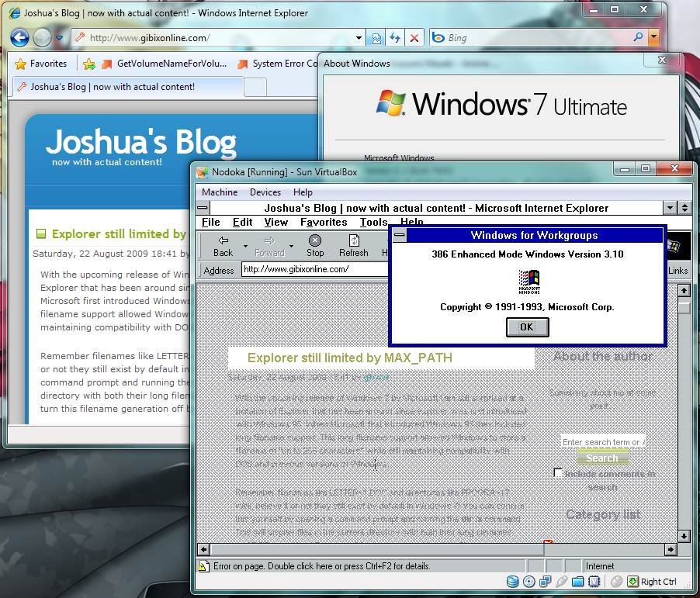
Task: Close the About Windows dialog
Action: (663, 60)
